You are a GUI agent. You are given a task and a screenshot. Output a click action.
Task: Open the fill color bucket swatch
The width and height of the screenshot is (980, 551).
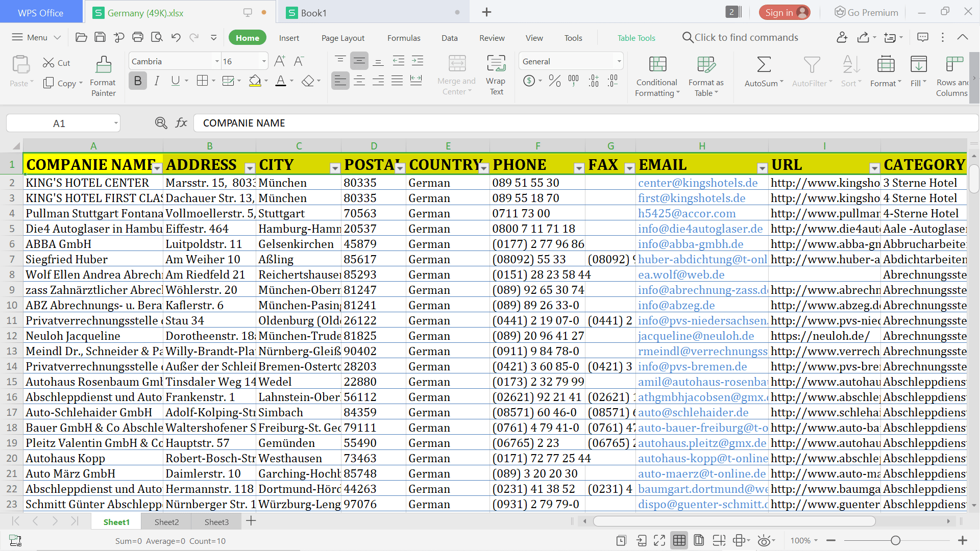click(255, 81)
